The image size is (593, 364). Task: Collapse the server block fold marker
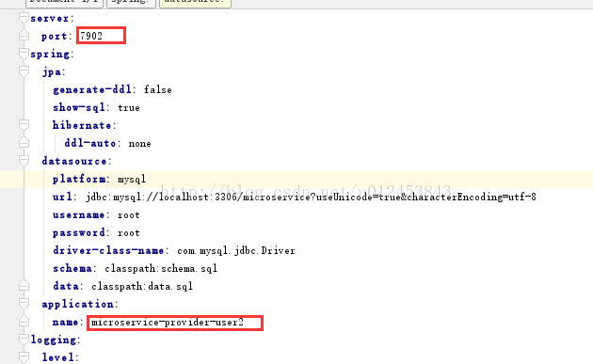24,18
